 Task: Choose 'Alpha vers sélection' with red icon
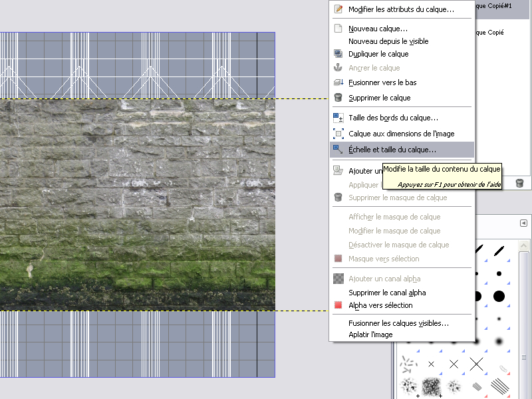(380, 305)
